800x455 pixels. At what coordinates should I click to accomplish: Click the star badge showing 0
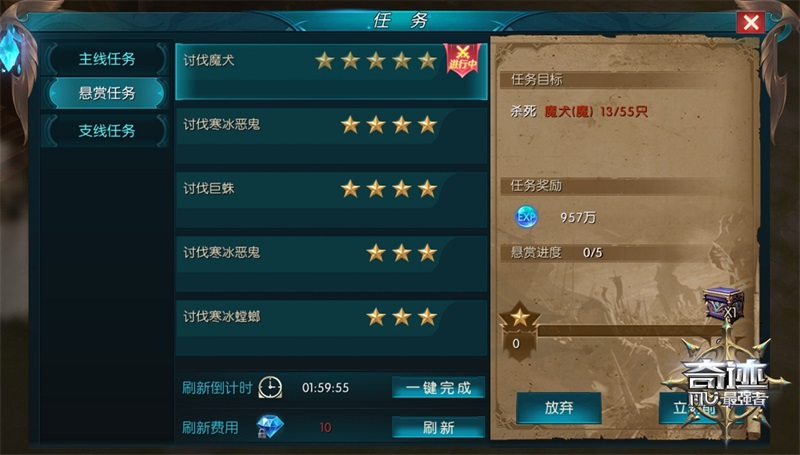[519, 331]
